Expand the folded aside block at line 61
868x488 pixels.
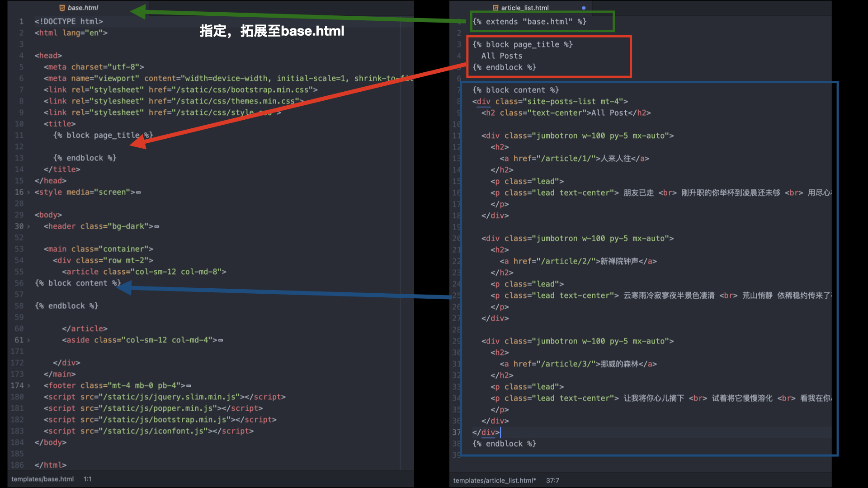click(x=28, y=340)
